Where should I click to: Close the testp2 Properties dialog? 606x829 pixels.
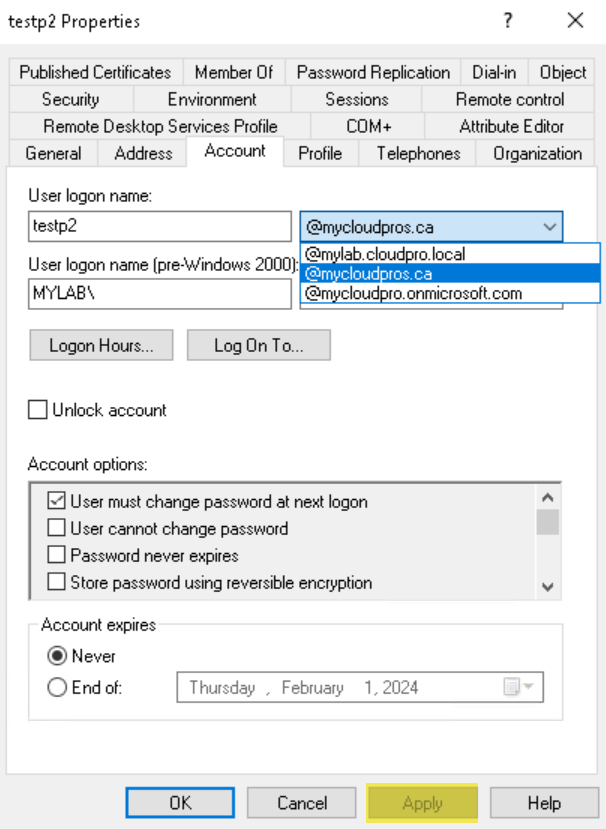pos(575,21)
